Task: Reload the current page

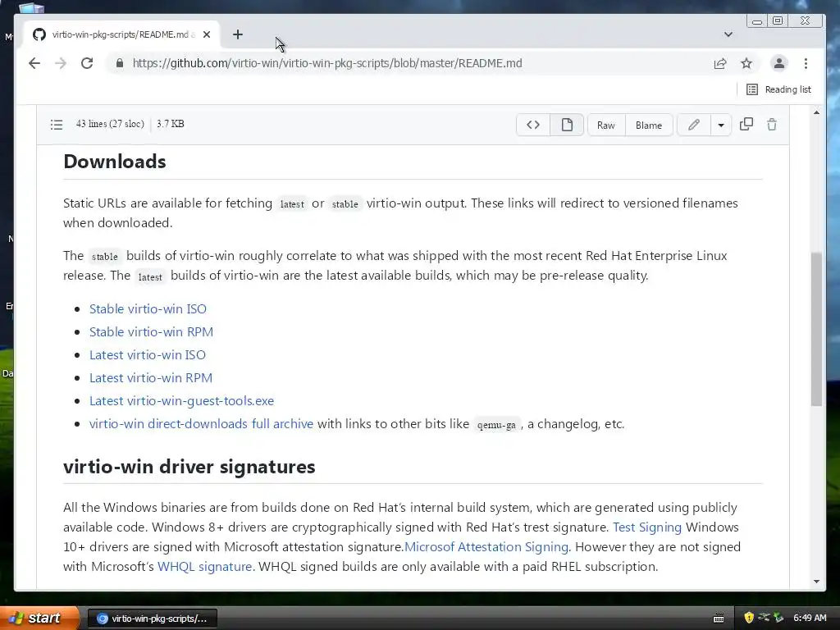Action: [x=87, y=63]
